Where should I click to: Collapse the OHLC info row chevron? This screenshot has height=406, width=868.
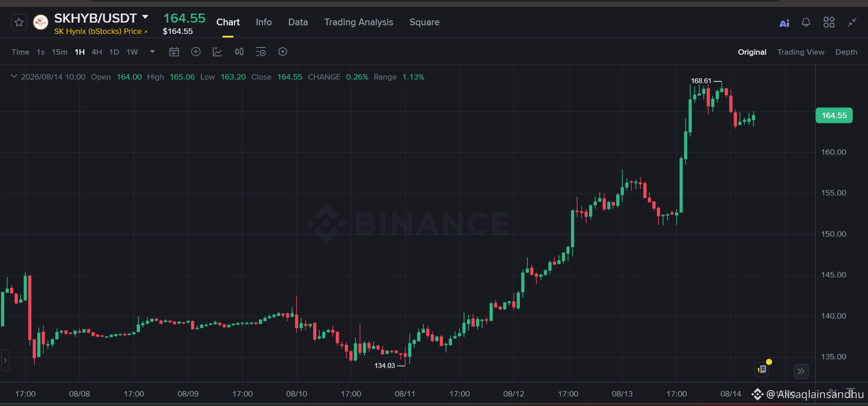(x=14, y=76)
